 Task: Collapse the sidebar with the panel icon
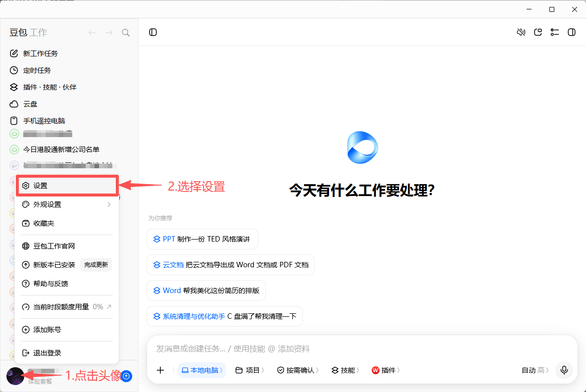point(153,32)
